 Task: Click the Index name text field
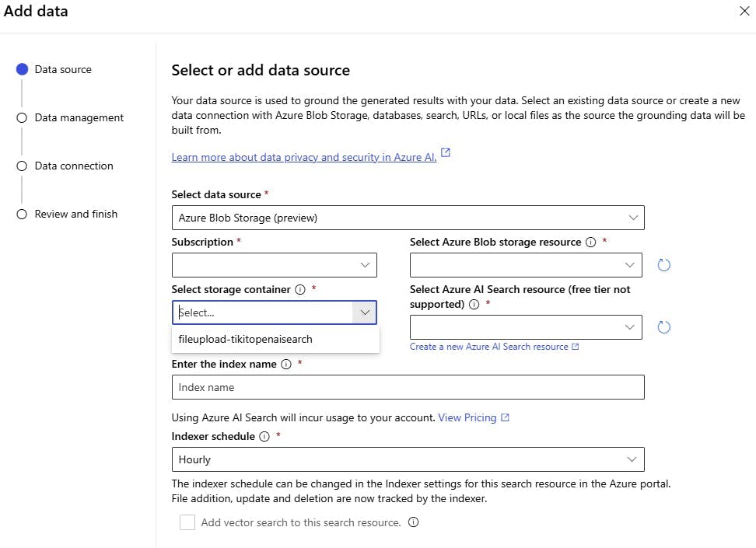(408, 387)
